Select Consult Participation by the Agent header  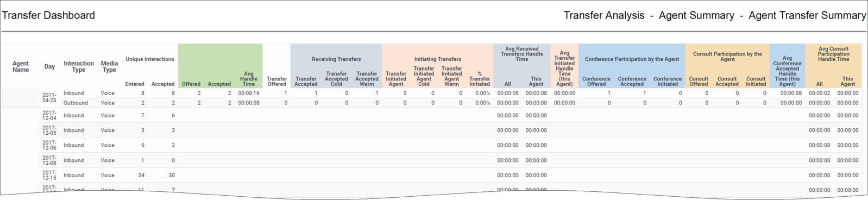727,57
